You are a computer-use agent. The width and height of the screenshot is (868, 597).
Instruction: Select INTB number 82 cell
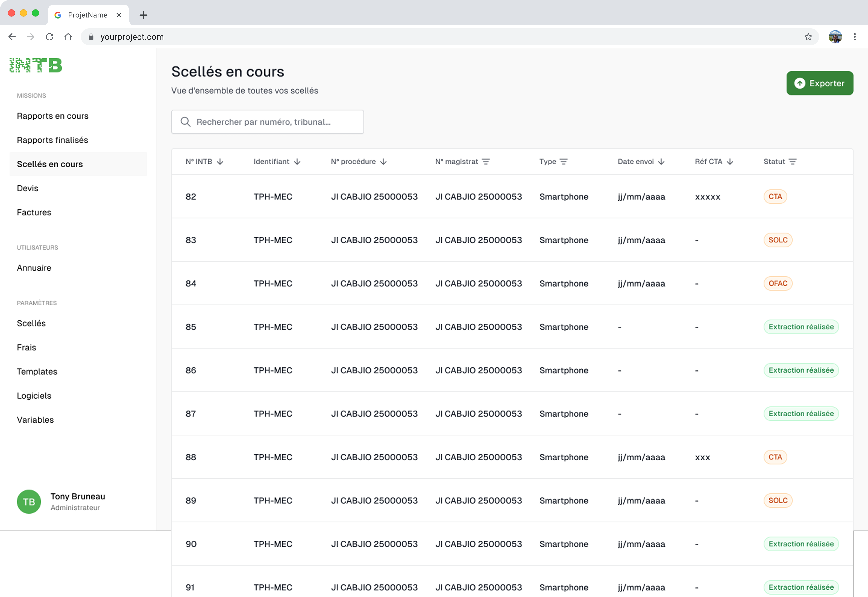pos(191,197)
